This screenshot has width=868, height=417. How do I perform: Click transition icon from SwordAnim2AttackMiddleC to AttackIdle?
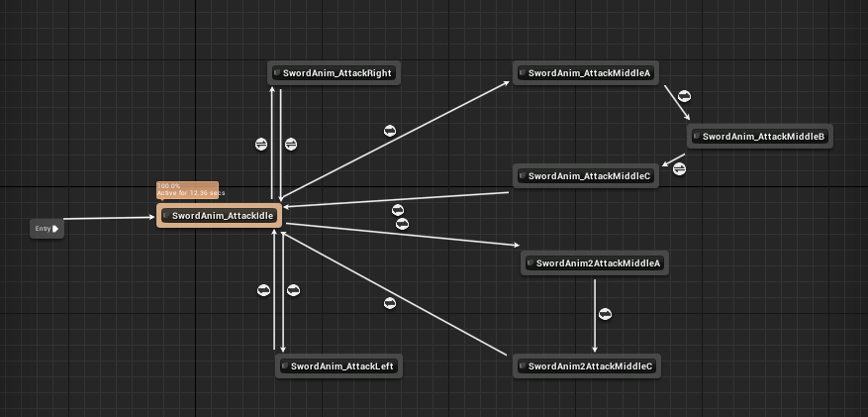tap(390, 303)
